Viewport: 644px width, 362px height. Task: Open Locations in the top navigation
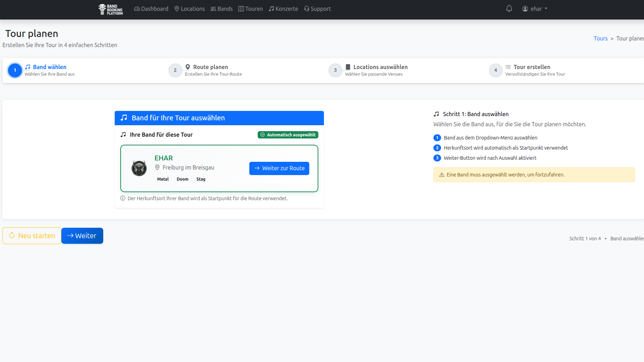coord(190,9)
